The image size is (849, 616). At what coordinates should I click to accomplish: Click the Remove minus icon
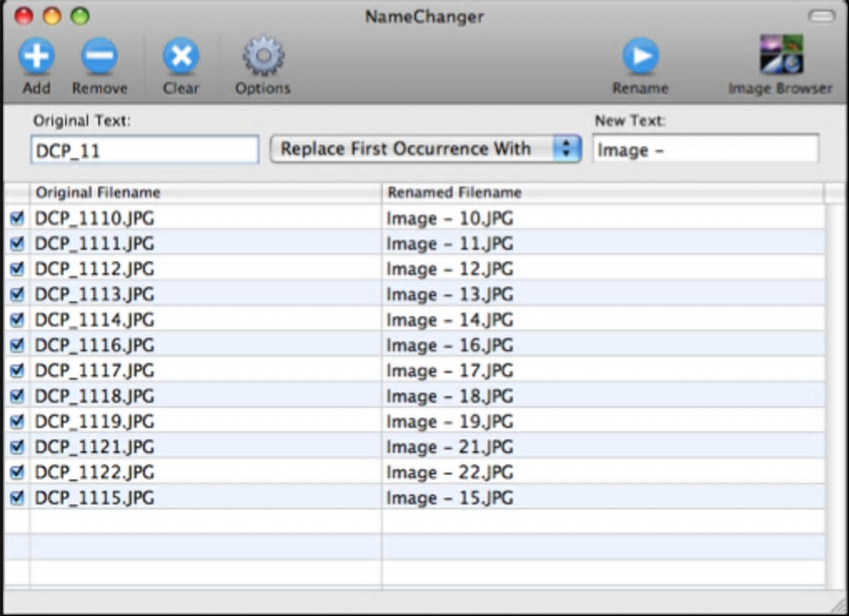click(x=99, y=57)
